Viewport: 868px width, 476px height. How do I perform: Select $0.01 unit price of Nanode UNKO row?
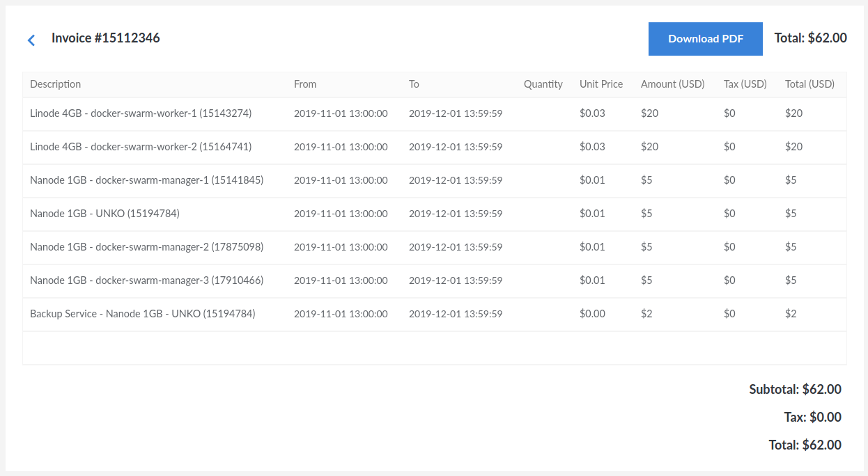pyautogui.click(x=592, y=214)
